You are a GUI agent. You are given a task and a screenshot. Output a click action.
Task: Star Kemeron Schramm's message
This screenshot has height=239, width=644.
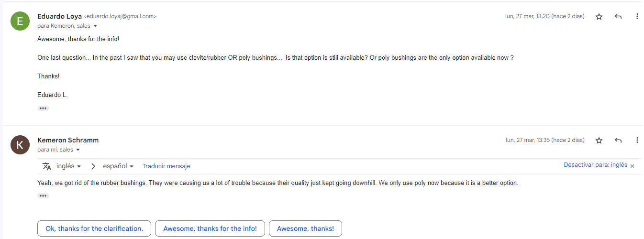[599, 141]
